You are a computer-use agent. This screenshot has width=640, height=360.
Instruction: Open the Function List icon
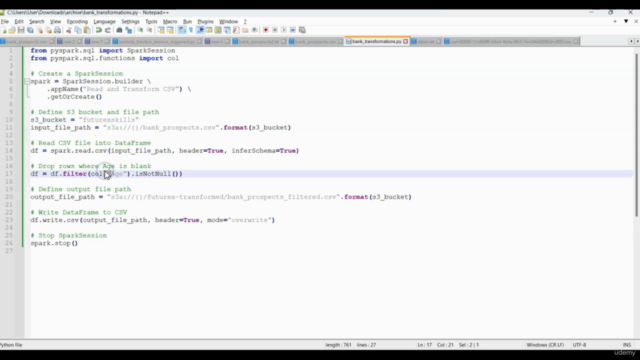[x=236, y=30]
